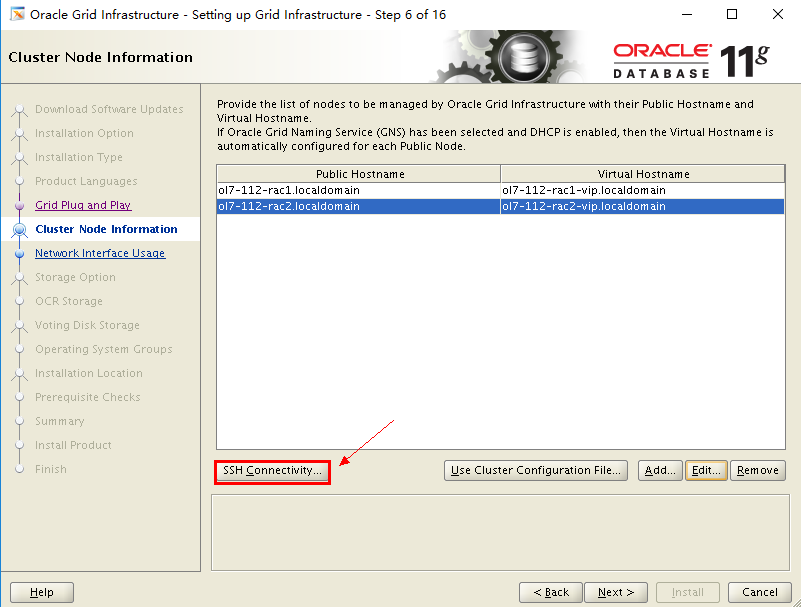
Task: Close the installer window
Action: point(778,14)
